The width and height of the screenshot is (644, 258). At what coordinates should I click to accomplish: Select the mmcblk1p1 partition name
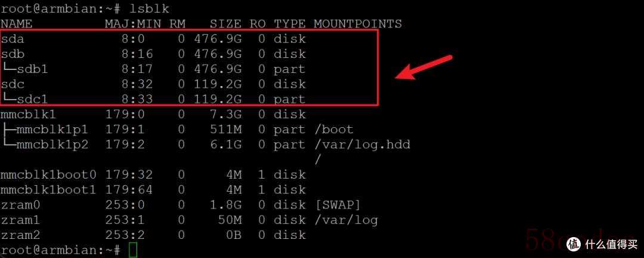tap(52, 130)
